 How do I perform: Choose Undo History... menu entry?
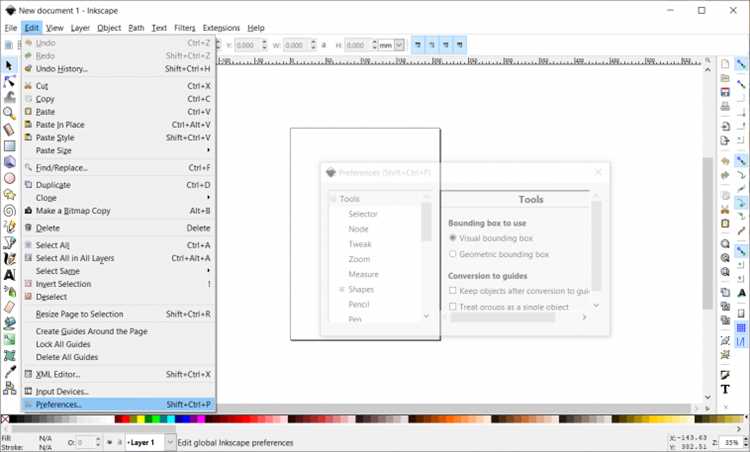(x=118, y=68)
